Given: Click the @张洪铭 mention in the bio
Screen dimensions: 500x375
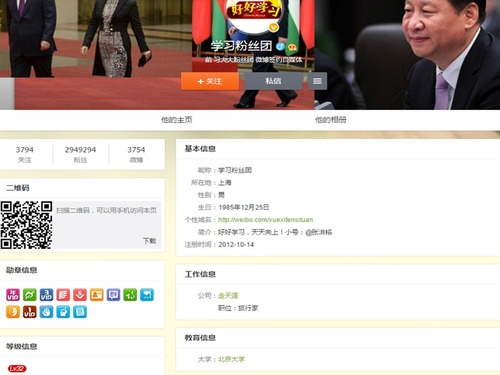Looking at the screenshot, I should point(319,232).
